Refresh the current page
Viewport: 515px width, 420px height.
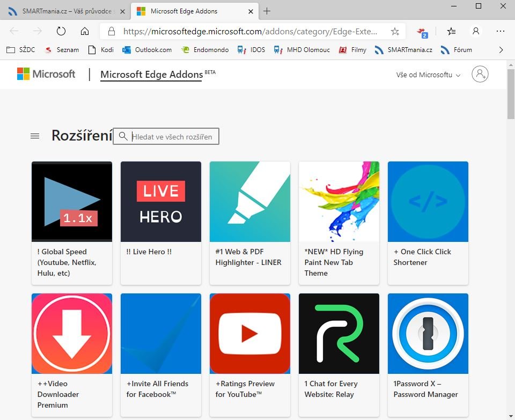coord(61,31)
